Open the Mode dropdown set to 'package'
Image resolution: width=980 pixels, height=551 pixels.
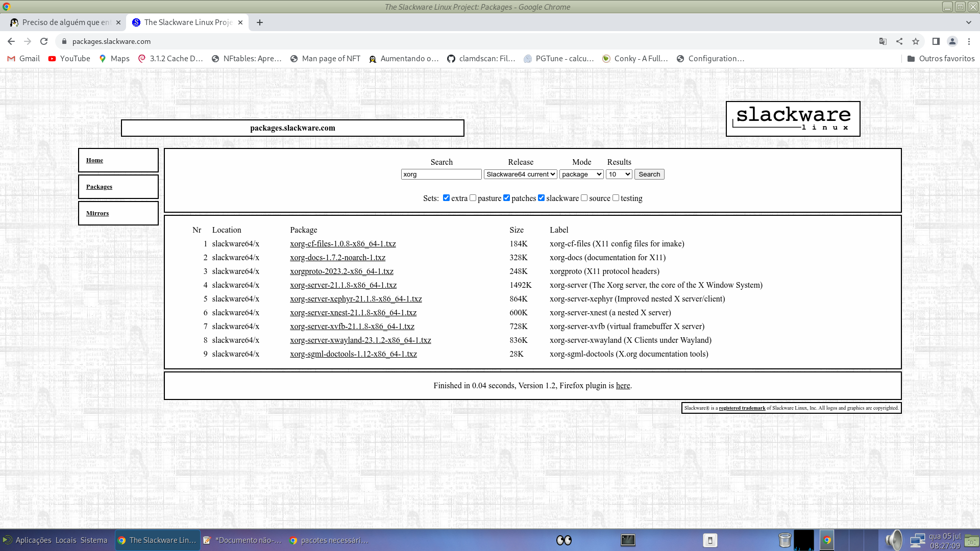(x=581, y=174)
